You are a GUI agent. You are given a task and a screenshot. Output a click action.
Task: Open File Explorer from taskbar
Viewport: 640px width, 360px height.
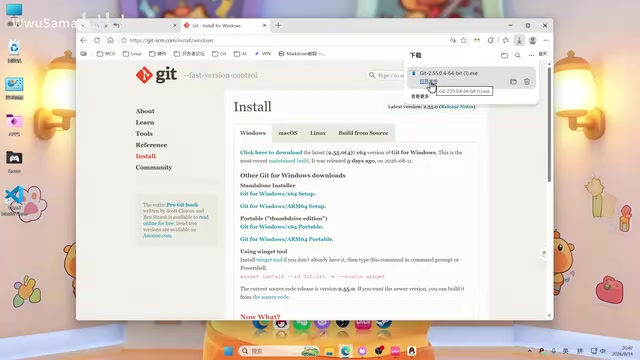pos(329,351)
